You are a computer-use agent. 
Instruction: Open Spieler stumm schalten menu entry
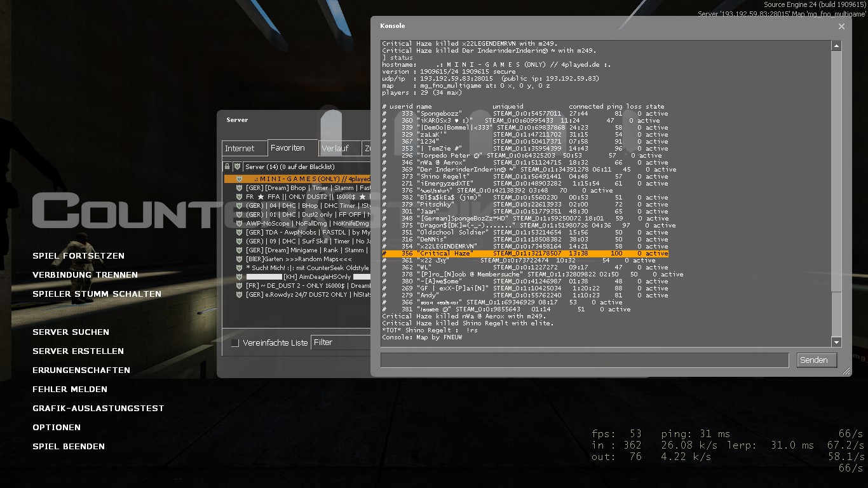pyautogui.click(x=97, y=294)
